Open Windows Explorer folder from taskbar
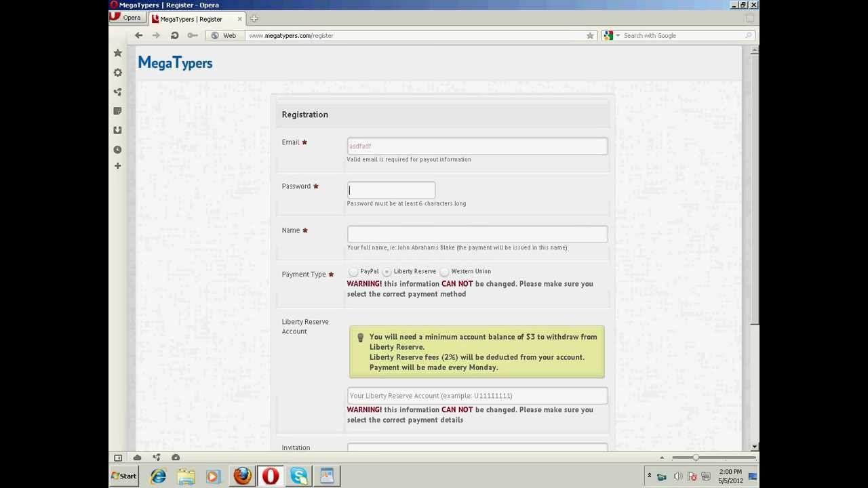 pos(186,476)
